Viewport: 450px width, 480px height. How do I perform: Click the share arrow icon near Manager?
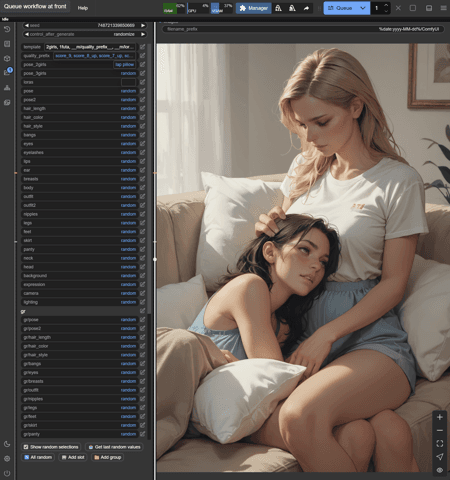[306, 8]
